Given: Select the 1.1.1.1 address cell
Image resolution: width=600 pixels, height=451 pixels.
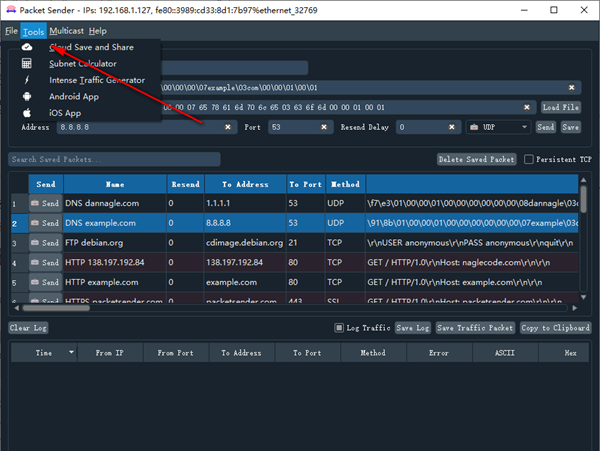Looking at the screenshot, I should point(245,203).
